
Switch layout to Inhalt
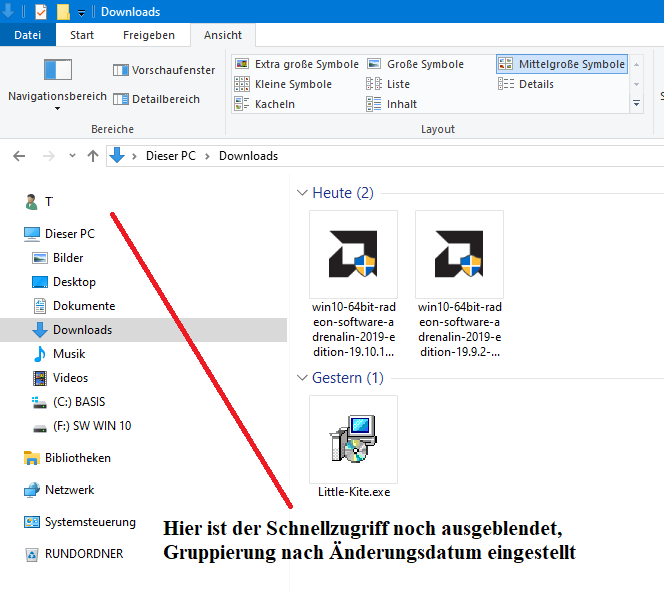pos(392,104)
